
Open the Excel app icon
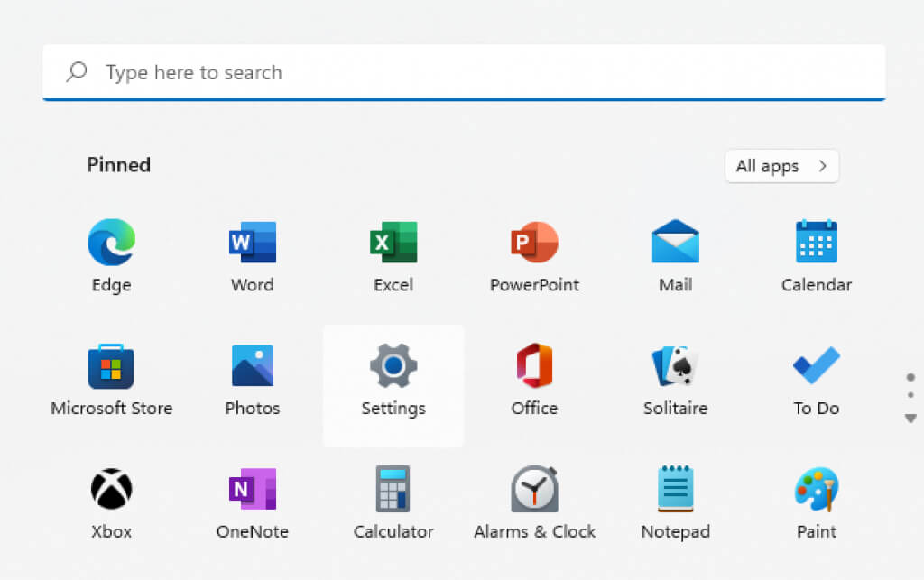[x=393, y=243]
